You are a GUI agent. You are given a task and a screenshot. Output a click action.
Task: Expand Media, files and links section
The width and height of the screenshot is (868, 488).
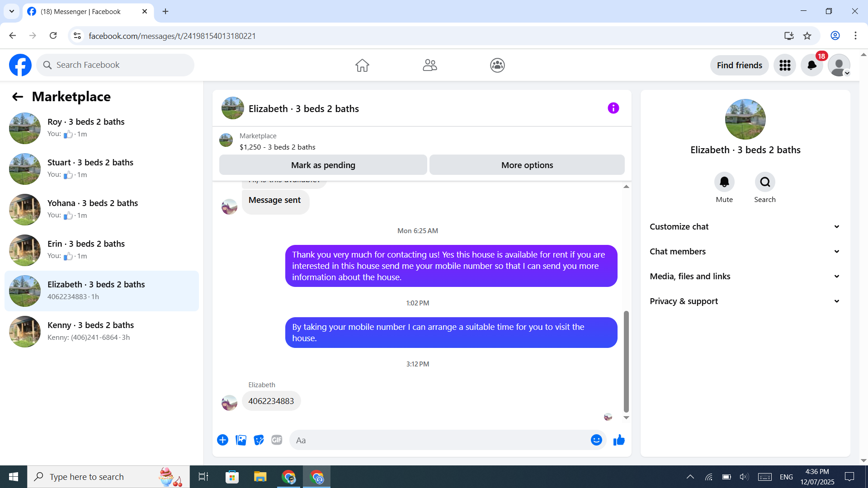point(745,277)
